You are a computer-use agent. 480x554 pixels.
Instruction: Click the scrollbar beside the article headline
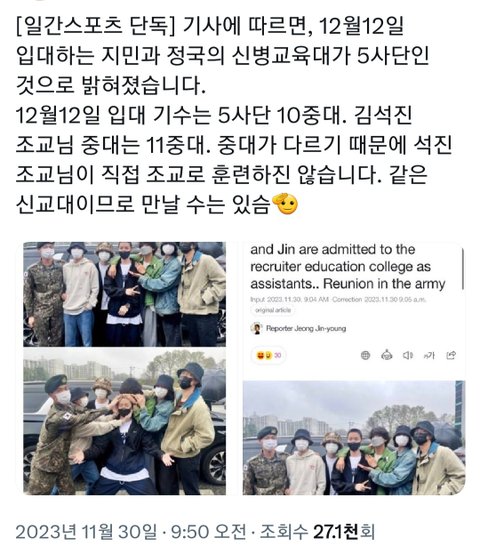coord(462,269)
